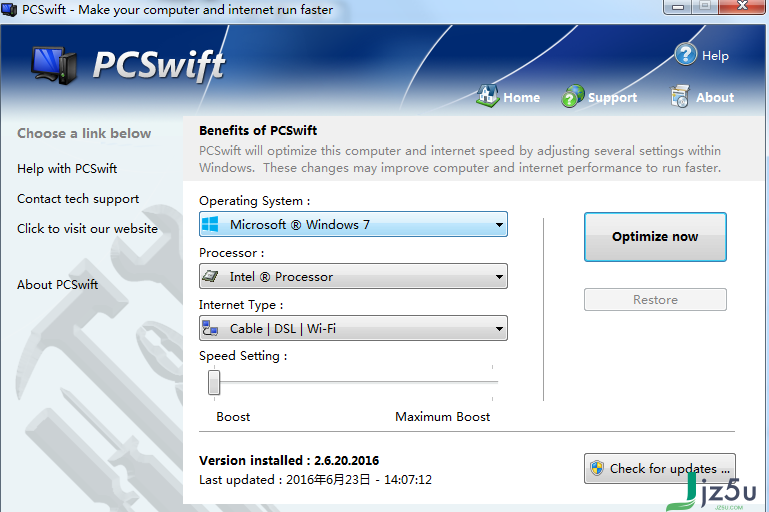
Task: Click the PCSwift logo wordmark
Action: 159,65
